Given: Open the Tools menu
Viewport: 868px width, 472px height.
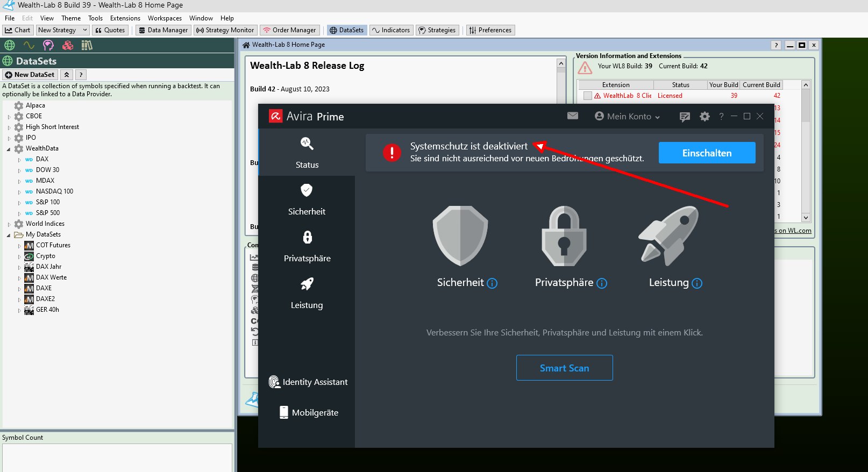Looking at the screenshot, I should click(95, 18).
